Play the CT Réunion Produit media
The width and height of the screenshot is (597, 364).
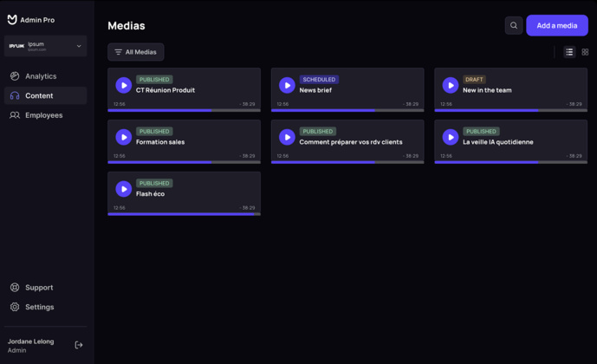[x=124, y=85]
